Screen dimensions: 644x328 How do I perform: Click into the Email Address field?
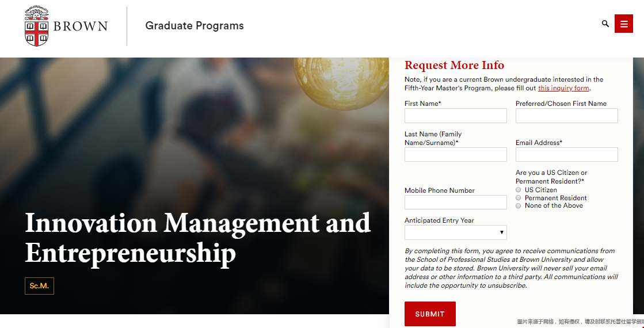(566, 154)
